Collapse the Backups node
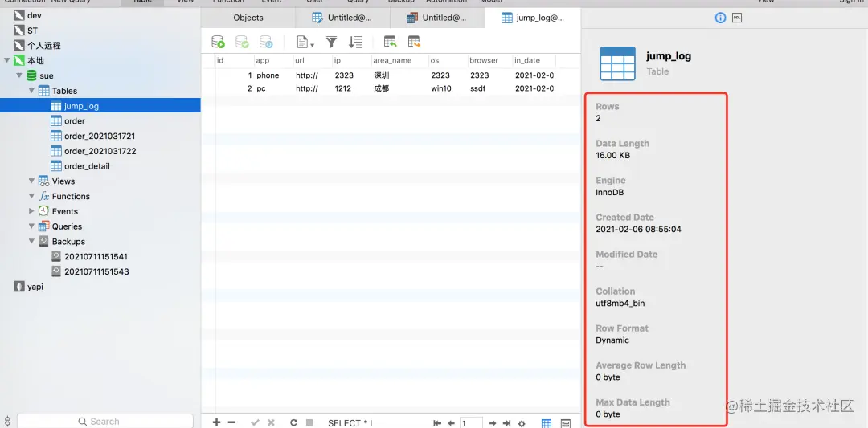 click(31, 241)
